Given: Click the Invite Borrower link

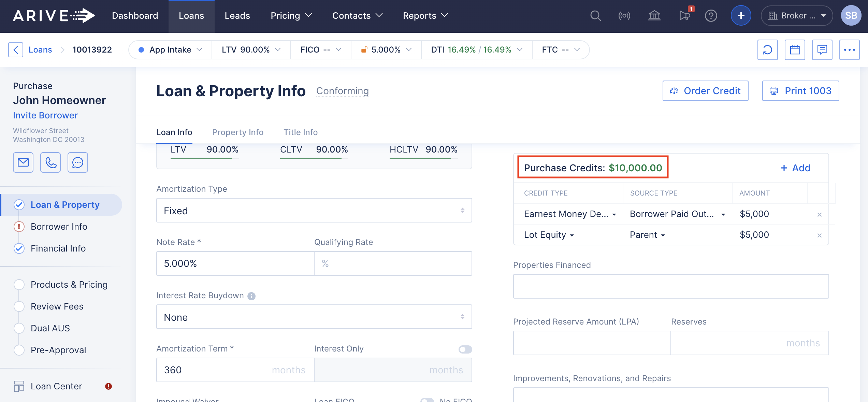Looking at the screenshot, I should (x=45, y=115).
